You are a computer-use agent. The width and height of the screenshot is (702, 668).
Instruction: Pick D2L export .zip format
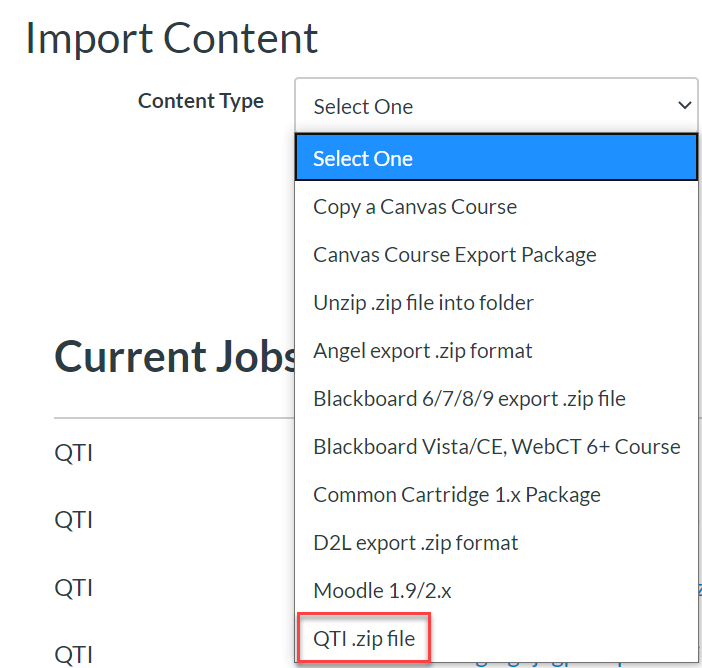416,543
